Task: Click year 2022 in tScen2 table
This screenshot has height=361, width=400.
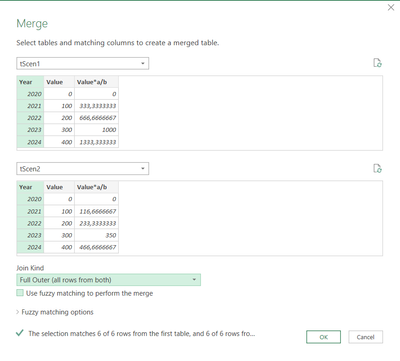Action: tap(30, 223)
